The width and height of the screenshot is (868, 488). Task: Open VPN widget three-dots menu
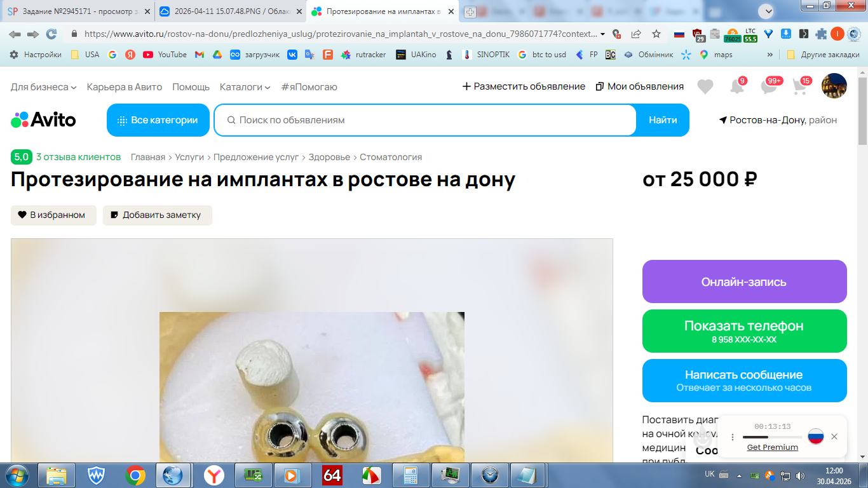733,437
